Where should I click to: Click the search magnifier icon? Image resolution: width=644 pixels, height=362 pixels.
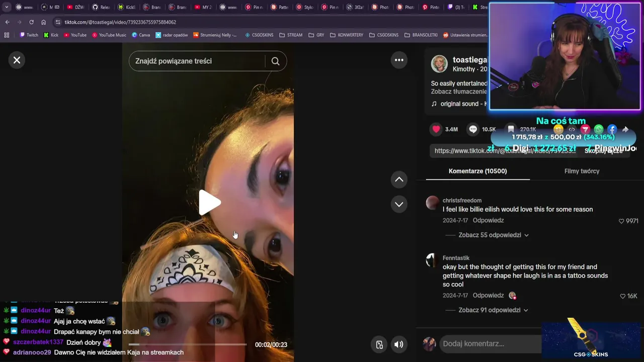[275, 61]
